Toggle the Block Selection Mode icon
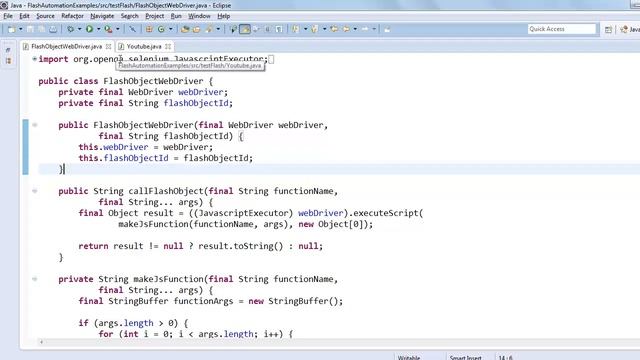 [x=268, y=29]
